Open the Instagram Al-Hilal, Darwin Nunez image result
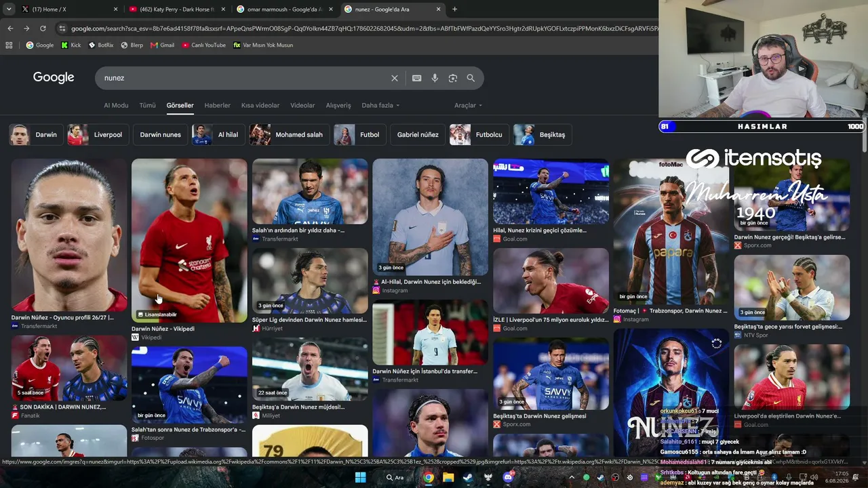This screenshot has height=488, width=868. 430,217
